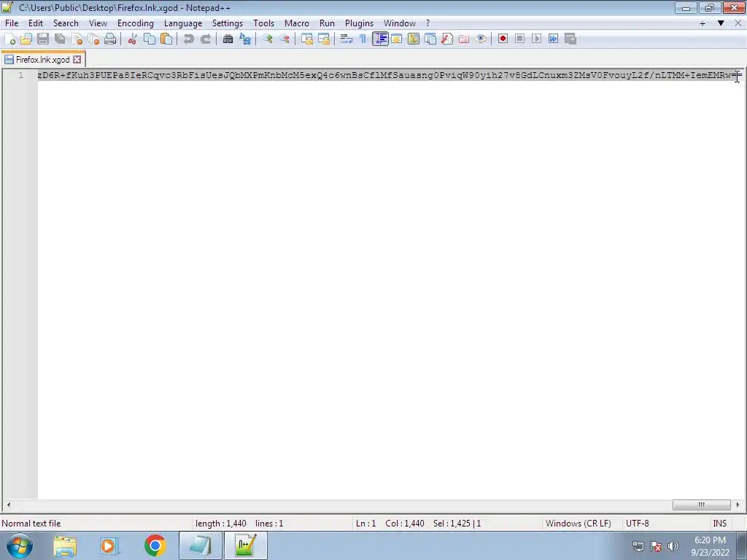Image resolution: width=747 pixels, height=560 pixels.
Task: Open the Language menu
Action: 183,23
